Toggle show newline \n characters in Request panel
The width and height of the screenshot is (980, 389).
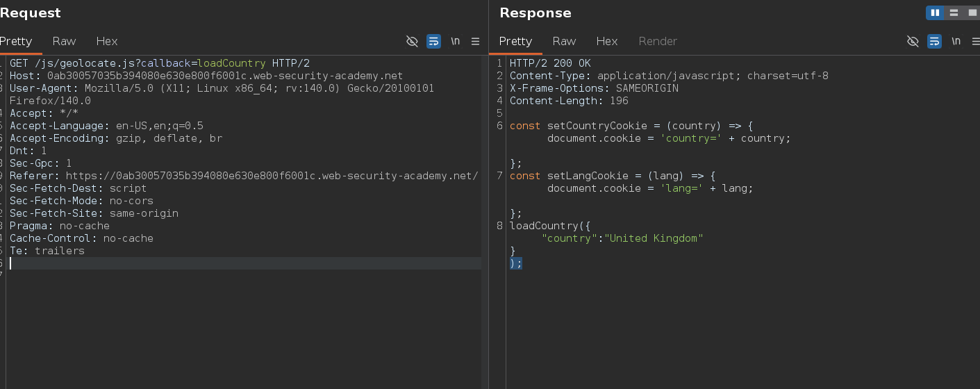click(x=455, y=41)
